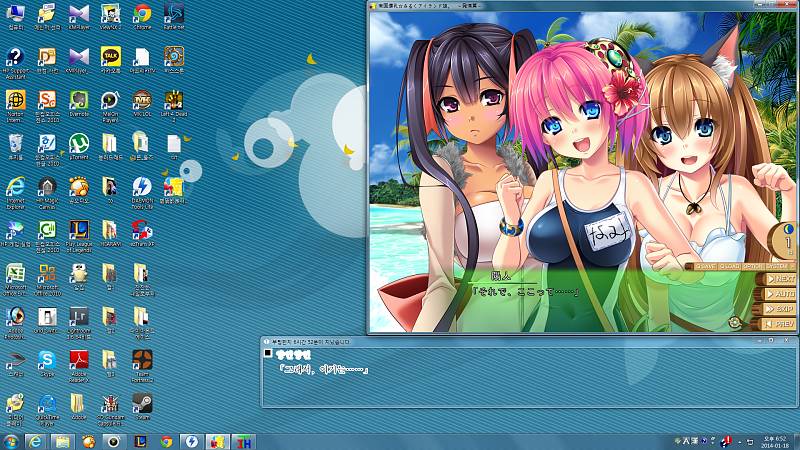Click Q.LOAD in the game menu
The height and width of the screenshot is (450, 800).
click(729, 266)
